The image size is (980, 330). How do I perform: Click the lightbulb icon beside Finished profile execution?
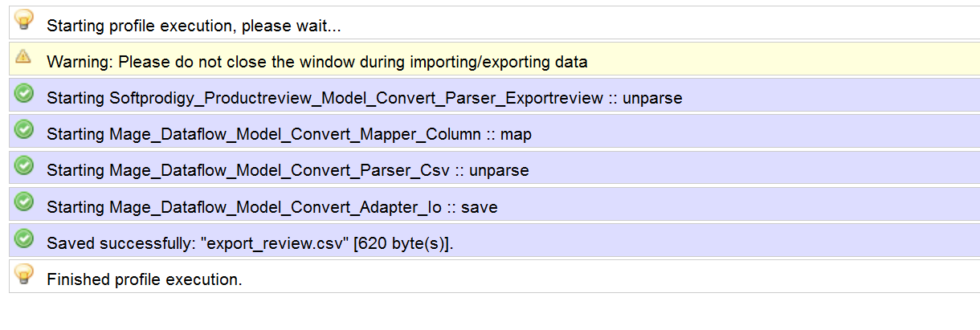coord(25,275)
